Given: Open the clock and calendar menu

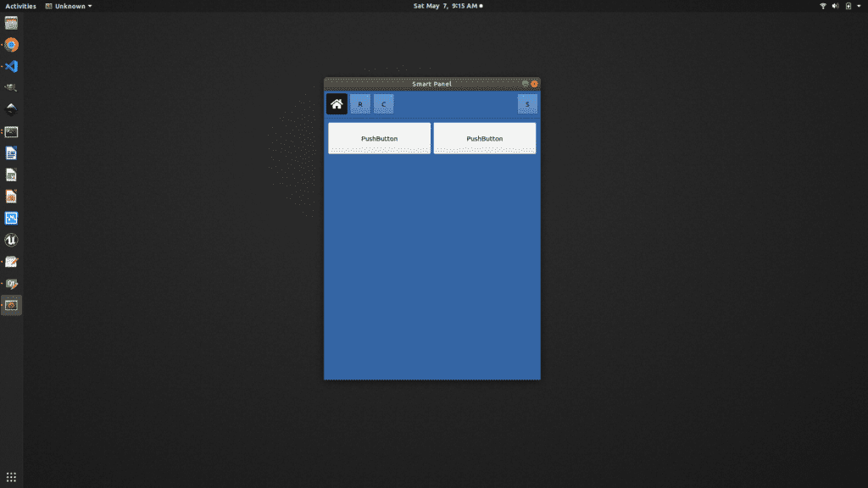Looking at the screenshot, I should 447,6.
